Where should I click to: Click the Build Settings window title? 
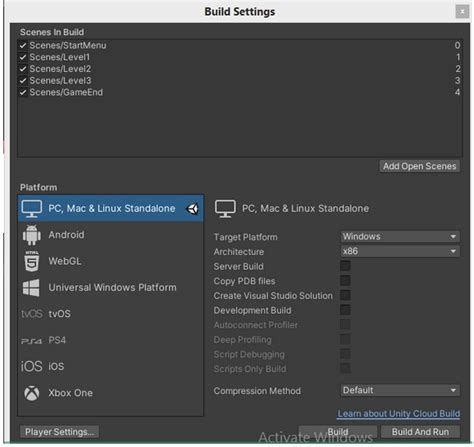coord(240,12)
